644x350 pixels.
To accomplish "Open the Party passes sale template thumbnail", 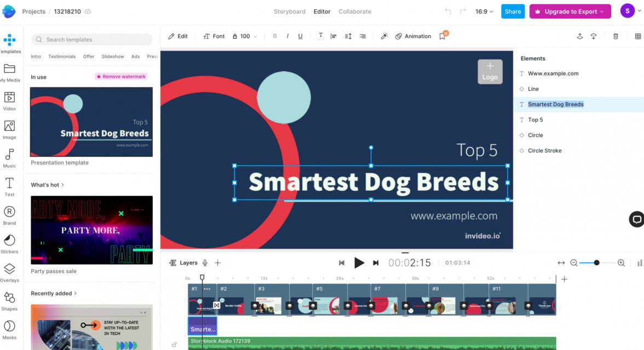I will point(91,230).
